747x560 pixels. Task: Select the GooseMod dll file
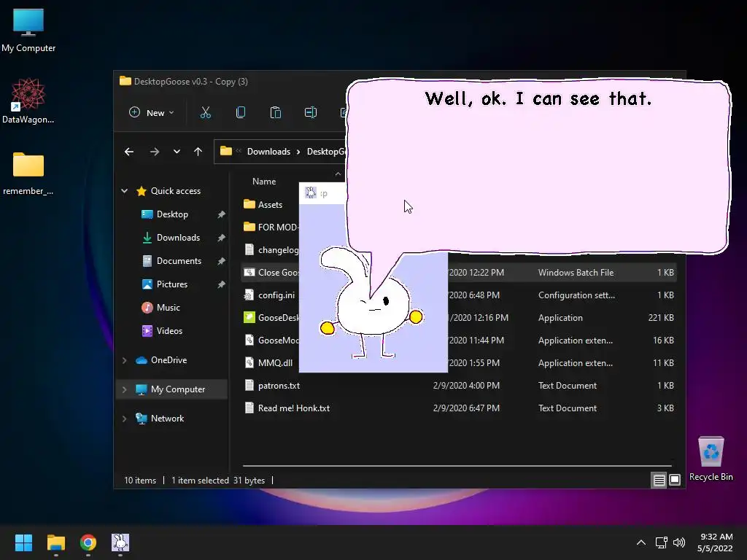pyautogui.click(x=271, y=341)
